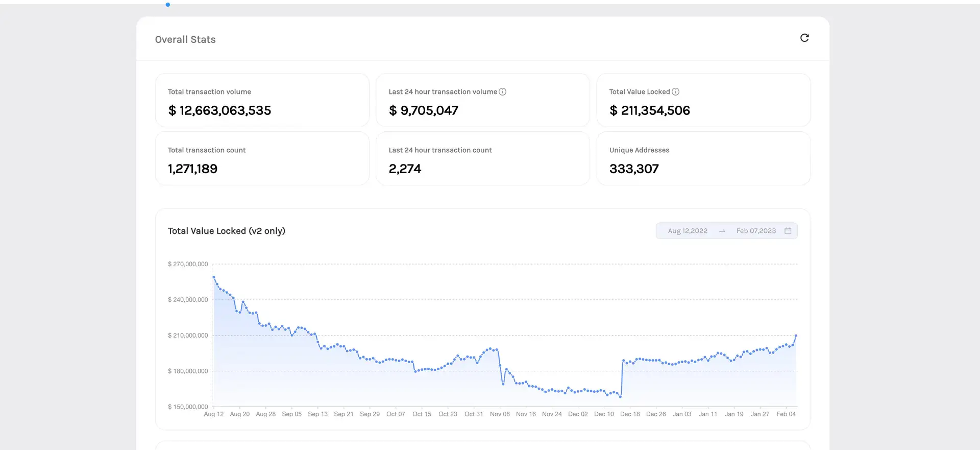Select the Feb 07,2023 end date field
This screenshot has height=450, width=980.
click(x=755, y=231)
